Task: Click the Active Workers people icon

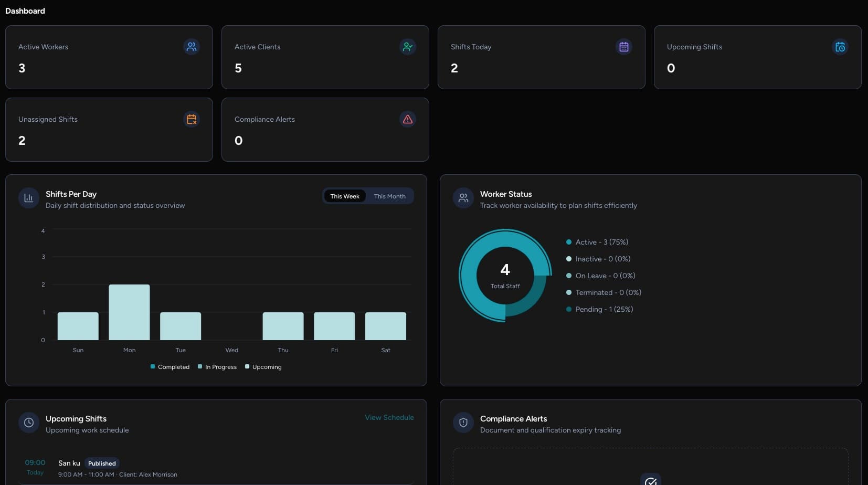Action: pos(191,47)
